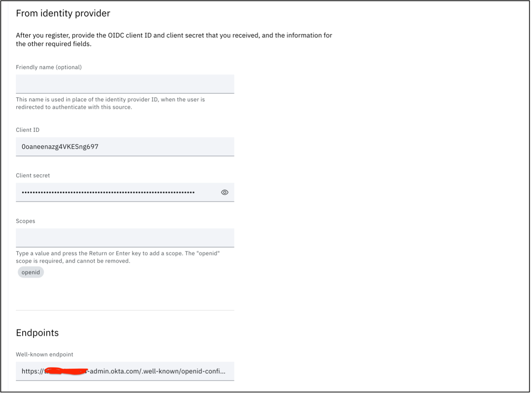This screenshot has width=532, height=394.
Task: Click the OIDC registration description paragraph
Action: pyautogui.click(x=174, y=39)
